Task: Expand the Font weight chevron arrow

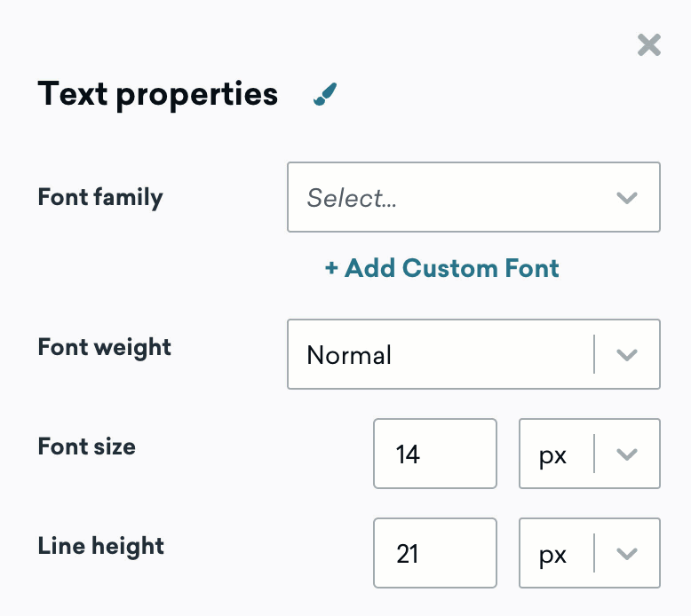Action: [627, 354]
